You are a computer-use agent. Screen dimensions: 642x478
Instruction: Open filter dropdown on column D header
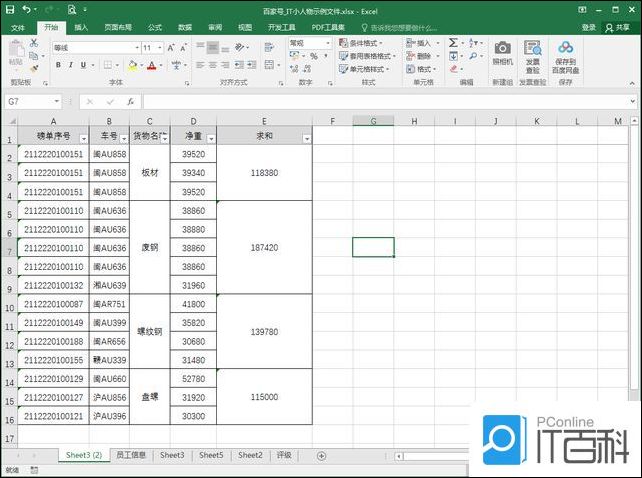[211, 139]
